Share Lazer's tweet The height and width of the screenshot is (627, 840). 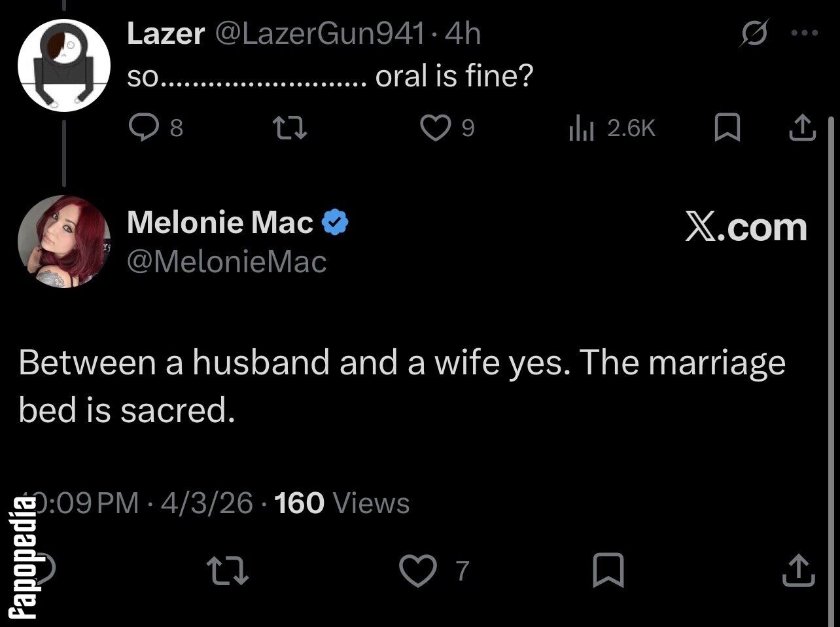tap(802, 128)
